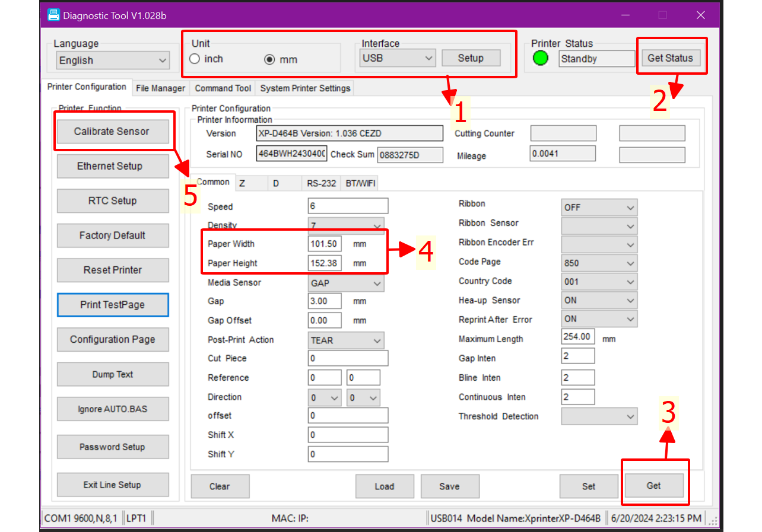
Task: Expand the Interface USB dropdown
Action: click(x=398, y=58)
